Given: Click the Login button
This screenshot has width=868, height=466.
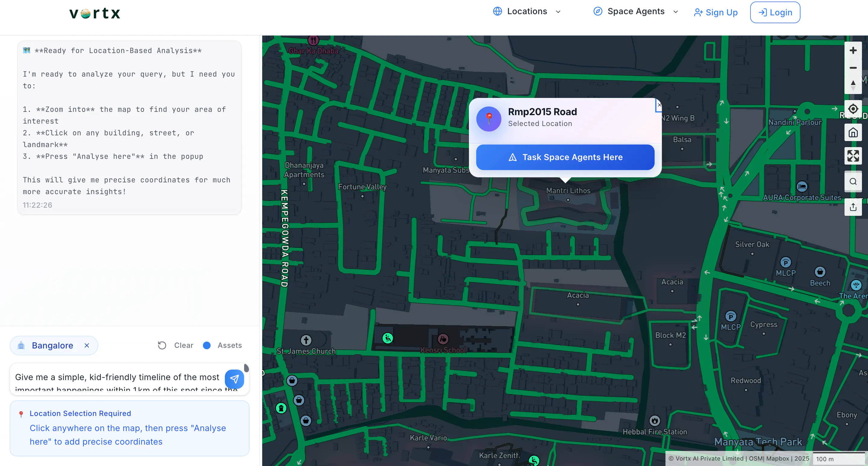Looking at the screenshot, I should [x=775, y=12].
